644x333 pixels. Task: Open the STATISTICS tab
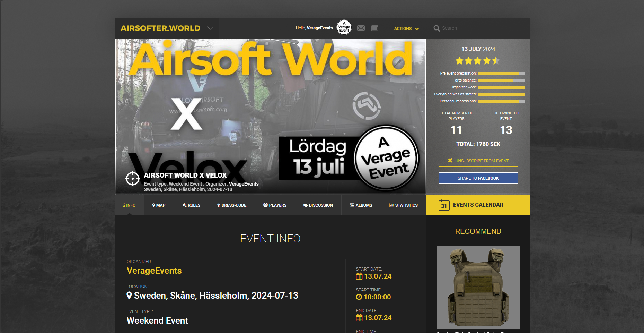(404, 205)
